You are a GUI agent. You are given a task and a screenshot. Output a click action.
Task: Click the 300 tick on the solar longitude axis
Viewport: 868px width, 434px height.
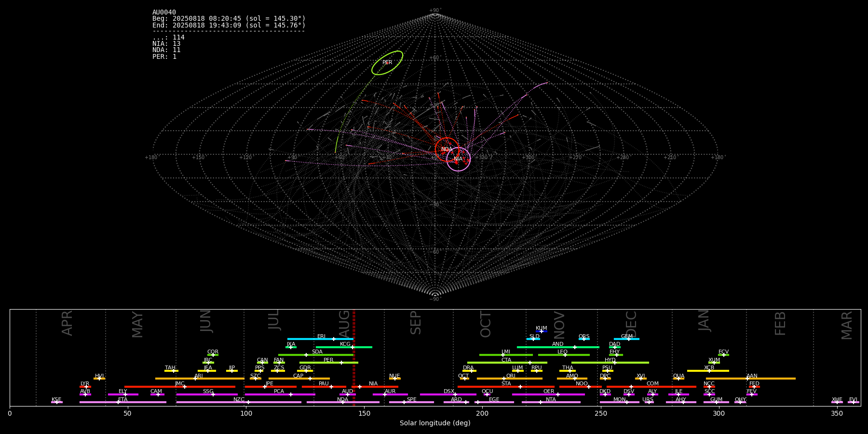pos(719,413)
